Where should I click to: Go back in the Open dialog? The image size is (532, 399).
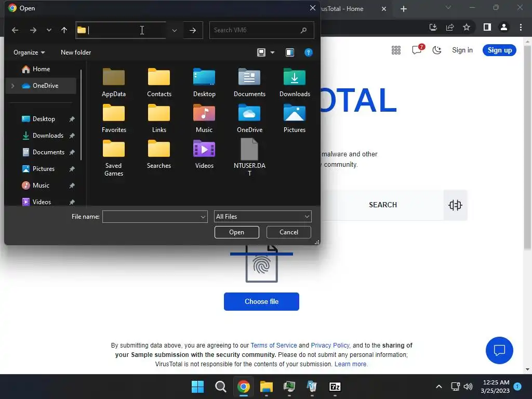[x=15, y=30]
